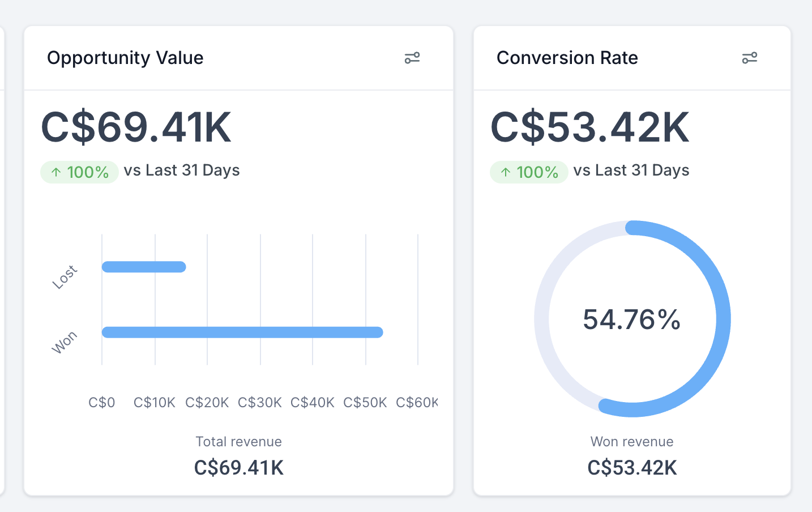Click the green up-arrow in Conversion Rate badge

point(505,171)
